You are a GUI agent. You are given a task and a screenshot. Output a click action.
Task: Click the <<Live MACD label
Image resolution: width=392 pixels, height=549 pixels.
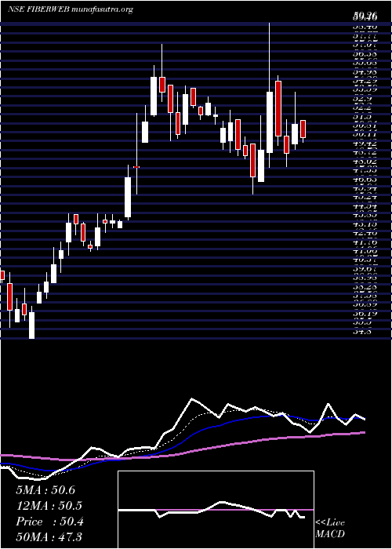coord(330,529)
